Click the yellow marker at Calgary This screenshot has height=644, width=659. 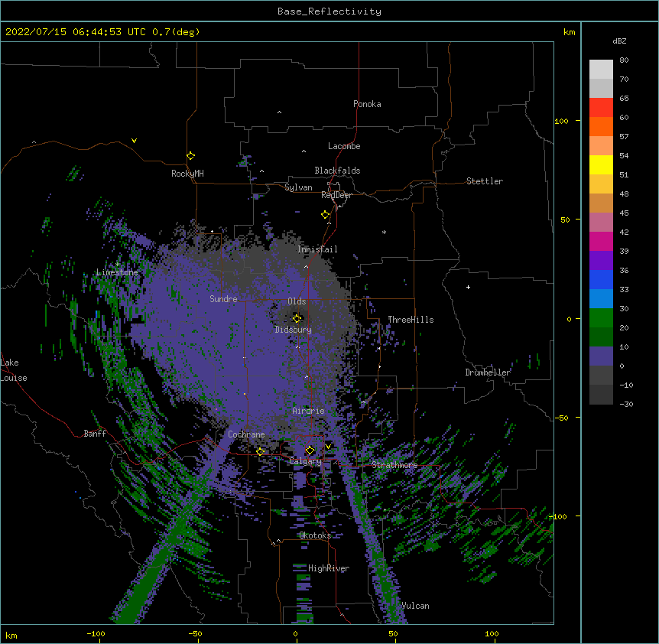(x=310, y=450)
